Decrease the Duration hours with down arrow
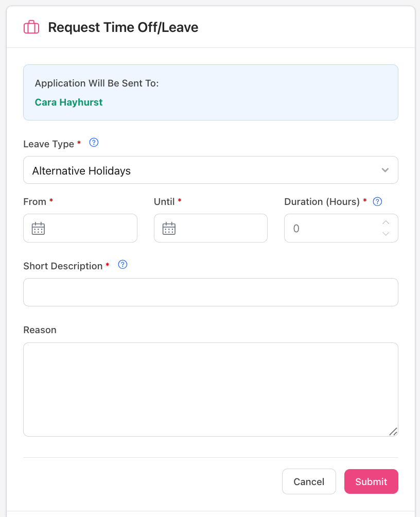The width and height of the screenshot is (420, 517). pos(386,234)
